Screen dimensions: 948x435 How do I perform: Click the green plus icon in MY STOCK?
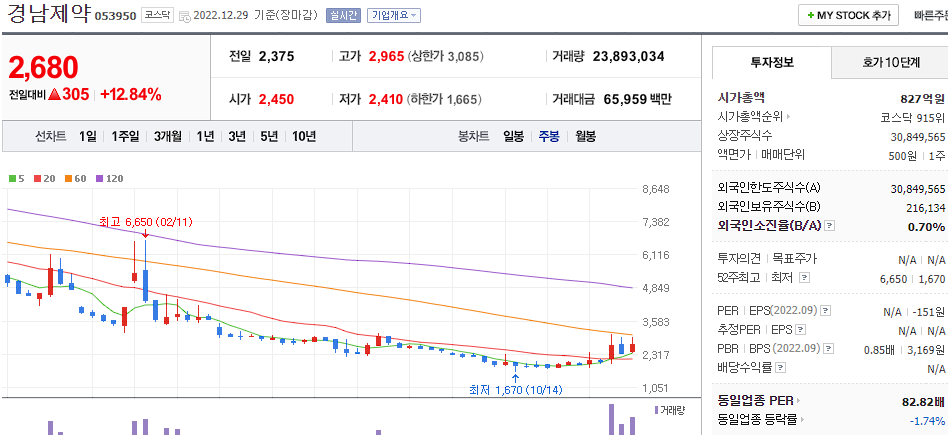pyautogui.click(x=810, y=16)
